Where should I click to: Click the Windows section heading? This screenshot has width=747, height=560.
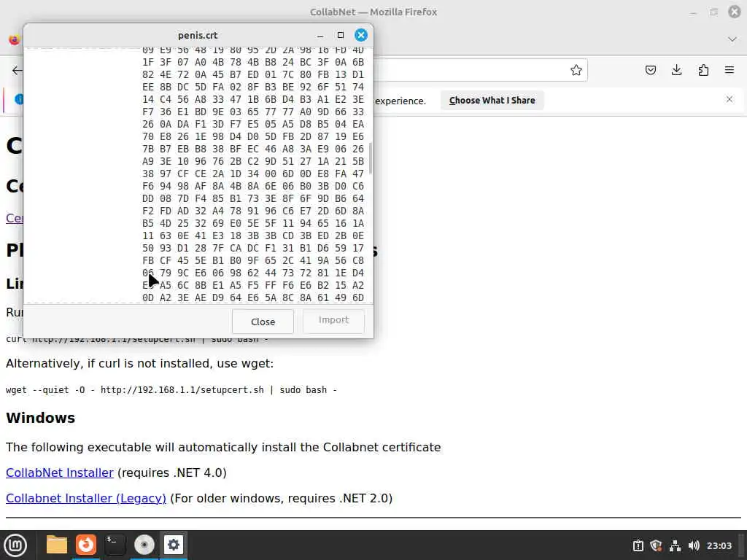pyautogui.click(x=41, y=418)
